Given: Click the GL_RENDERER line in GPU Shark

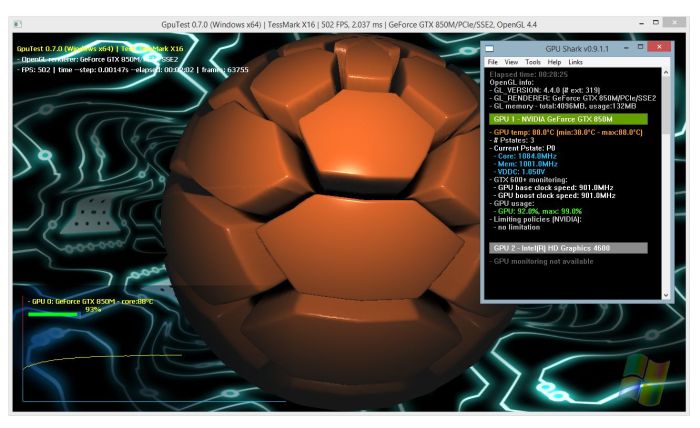Looking at the screenshot, I should pyautogui.click(x=573, y=98).
